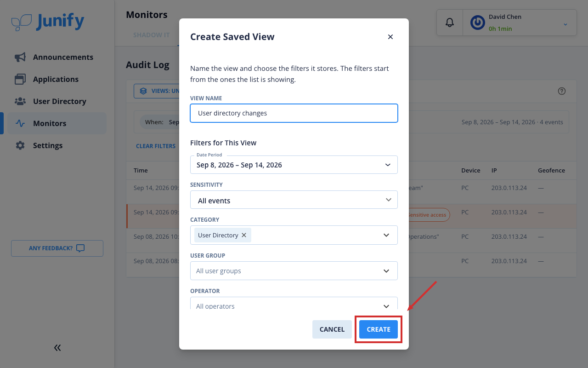The height and width of the screenshot is (368, 588).
Task: Expand the User Group dropdown
Action: 294,271
